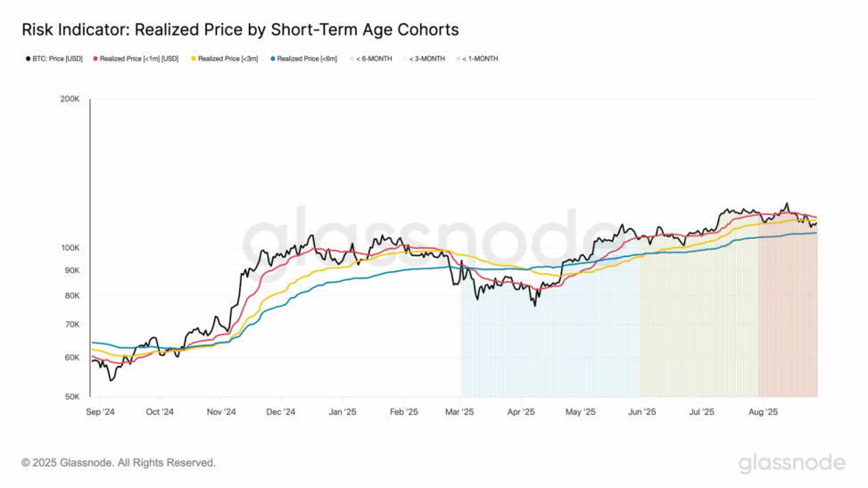Click the red Realized Price <1m legend dot
The image size is (868, 488).
coord(95,59)
